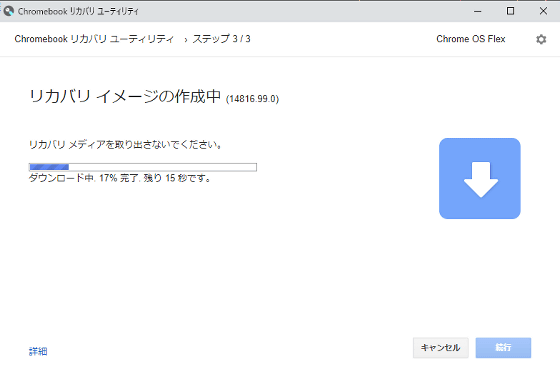560x387 pixels.
Task: Click the breadcrumb chevron separator
Action: tap(186, 40)
